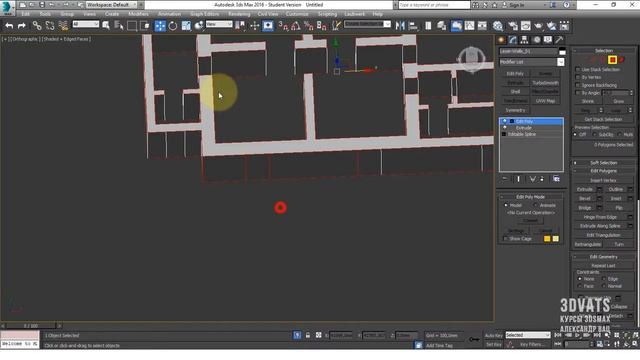Click yellow selected cage color swatch
The height and width of the screenshot is (360, 640).
556,239
